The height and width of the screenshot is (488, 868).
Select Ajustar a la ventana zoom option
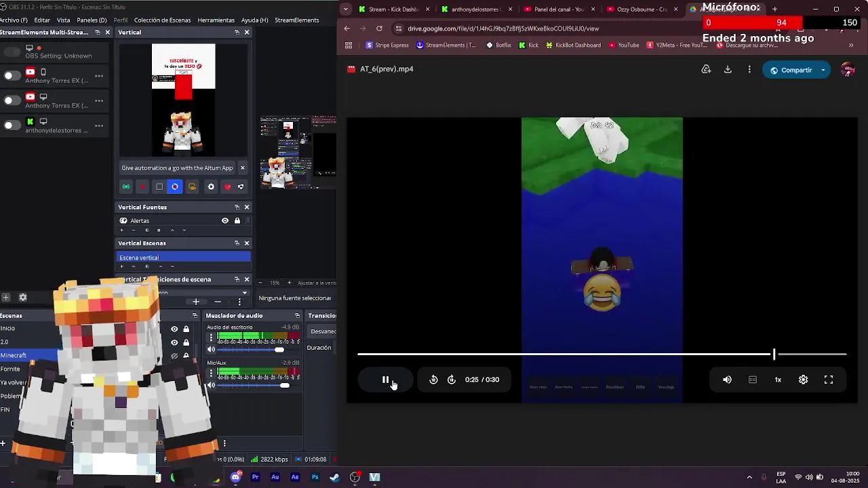317,283
